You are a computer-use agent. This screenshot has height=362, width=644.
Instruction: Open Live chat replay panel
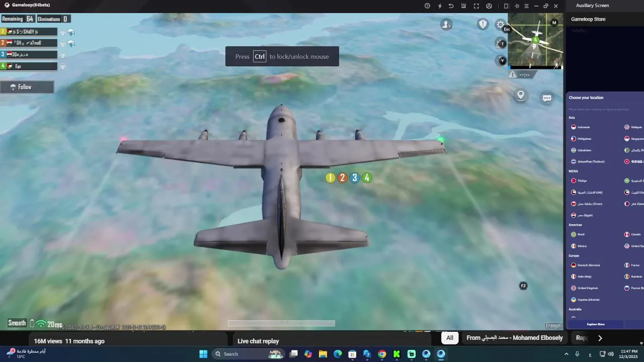pos(258,341)
